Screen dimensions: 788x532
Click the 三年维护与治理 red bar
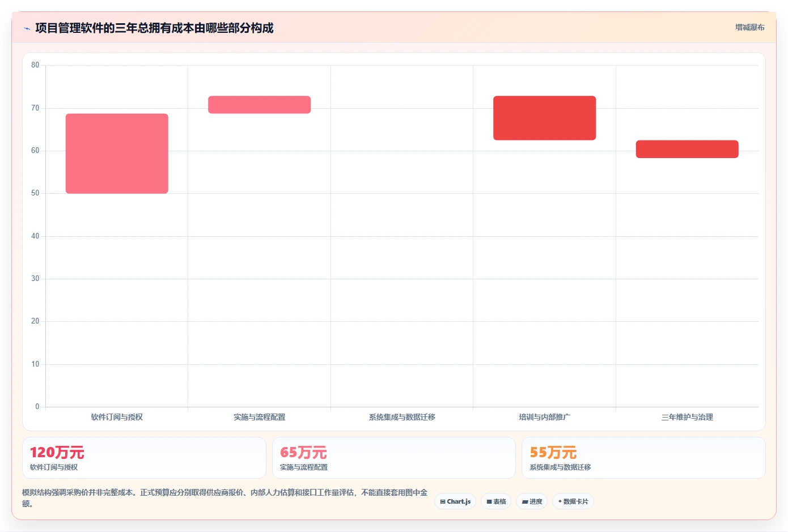pyautogui.click(x=687, y=149)
